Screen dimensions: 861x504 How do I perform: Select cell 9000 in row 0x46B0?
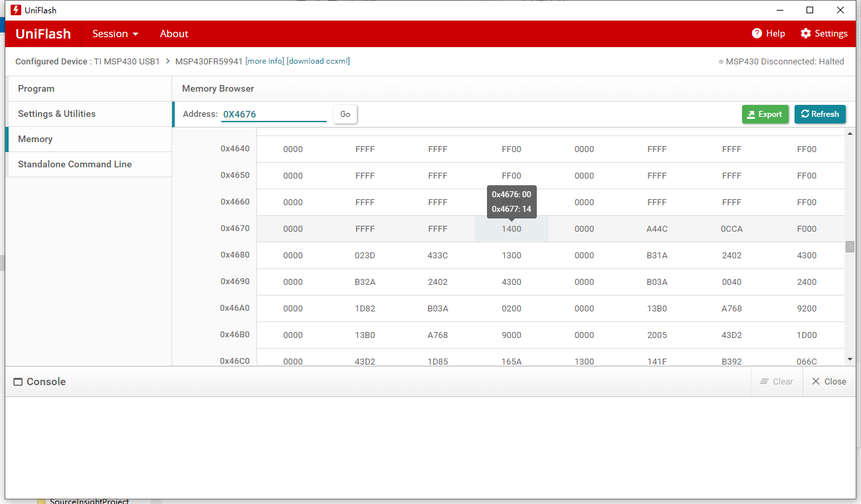(512, 335)
